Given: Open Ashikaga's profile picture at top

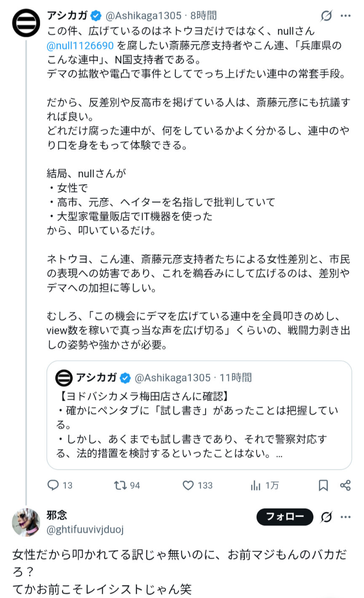Looking at the screenshot, I should coord(26,23).
